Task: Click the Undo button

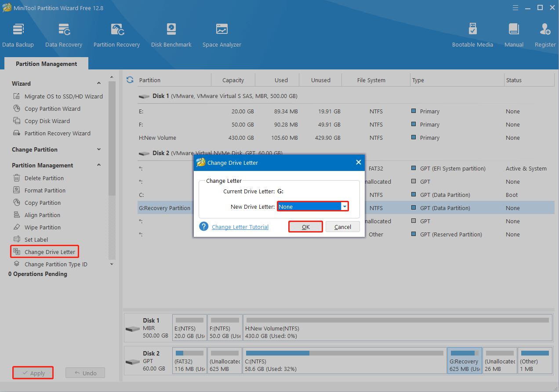Action: (85, 373)
